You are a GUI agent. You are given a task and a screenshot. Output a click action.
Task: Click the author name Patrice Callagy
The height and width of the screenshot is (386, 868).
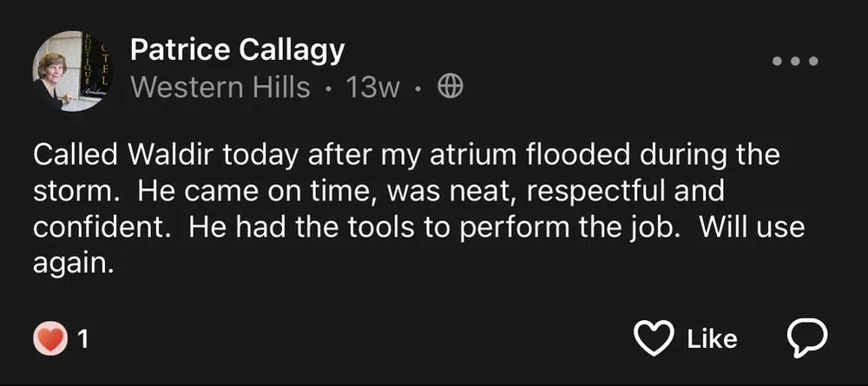237,50
